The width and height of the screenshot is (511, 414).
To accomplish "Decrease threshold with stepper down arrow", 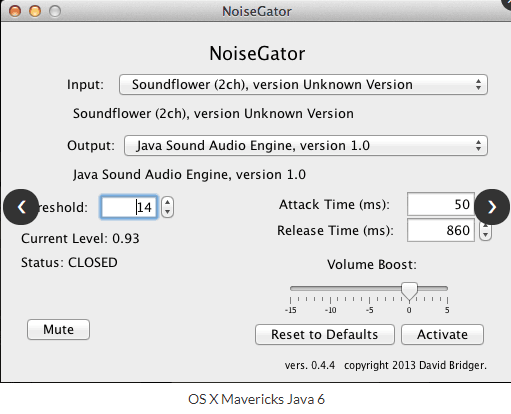I will [x=167, y=212].
